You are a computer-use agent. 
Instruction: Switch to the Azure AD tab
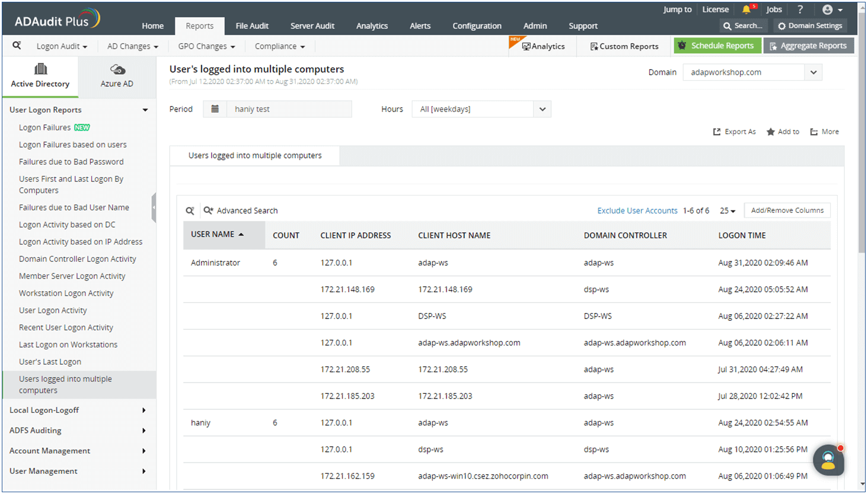(117, 77)
